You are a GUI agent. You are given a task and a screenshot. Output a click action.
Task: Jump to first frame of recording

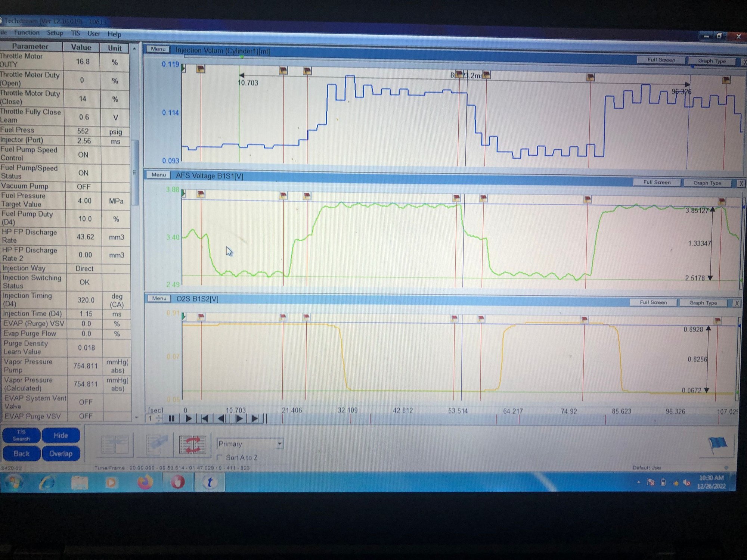205,419
